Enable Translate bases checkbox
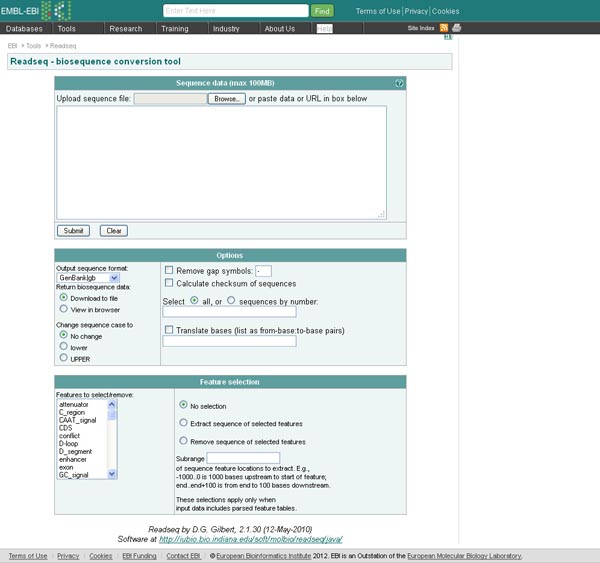The image size is (600, 563). click(x=169, y=330)
